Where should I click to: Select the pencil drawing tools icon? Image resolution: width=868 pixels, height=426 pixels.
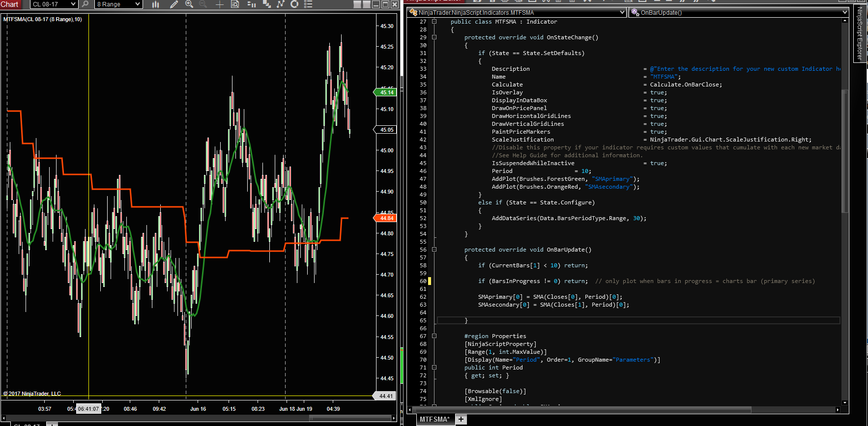coord(174,4)
